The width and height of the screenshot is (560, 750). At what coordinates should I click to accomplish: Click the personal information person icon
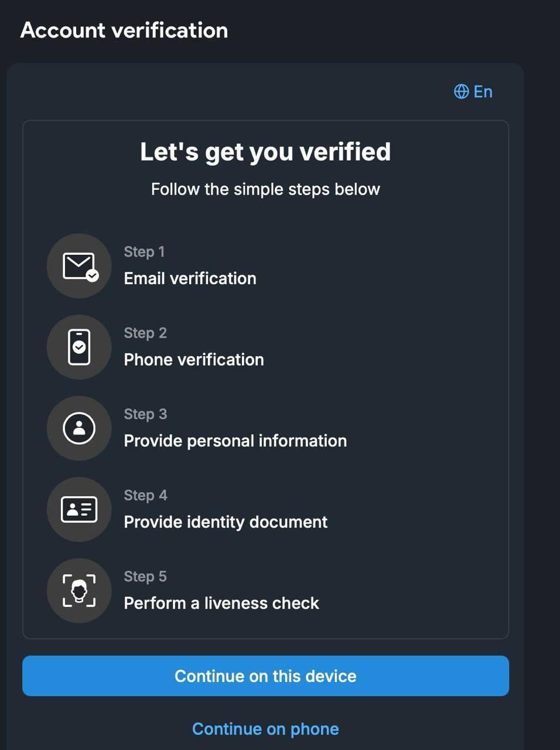click(79, 428)
